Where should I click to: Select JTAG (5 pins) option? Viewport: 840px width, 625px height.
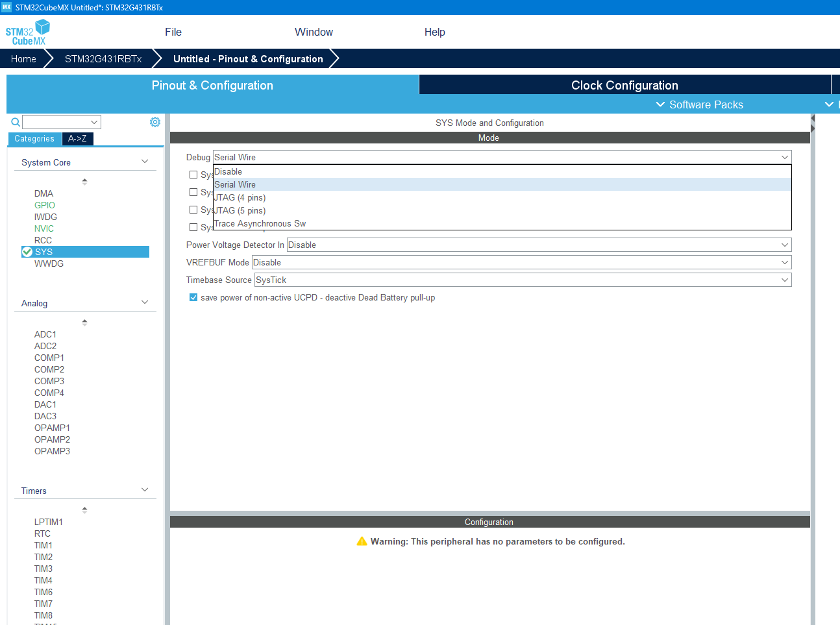coord(502,210)
